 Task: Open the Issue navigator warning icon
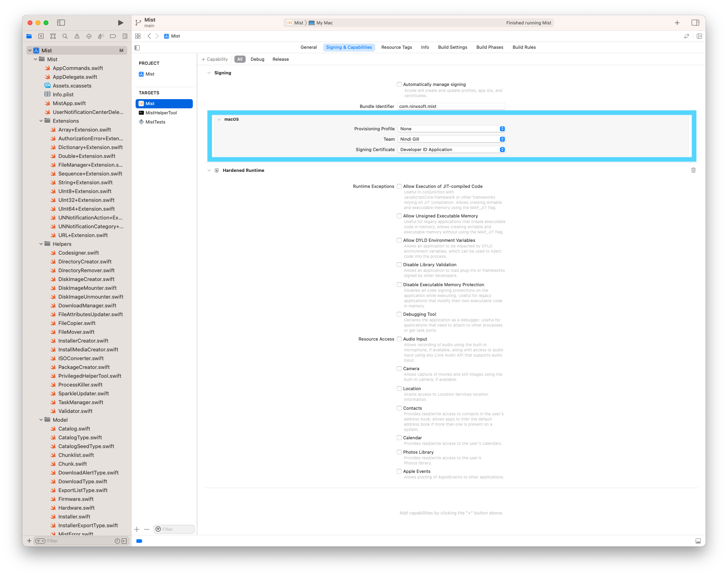(77, 36)
